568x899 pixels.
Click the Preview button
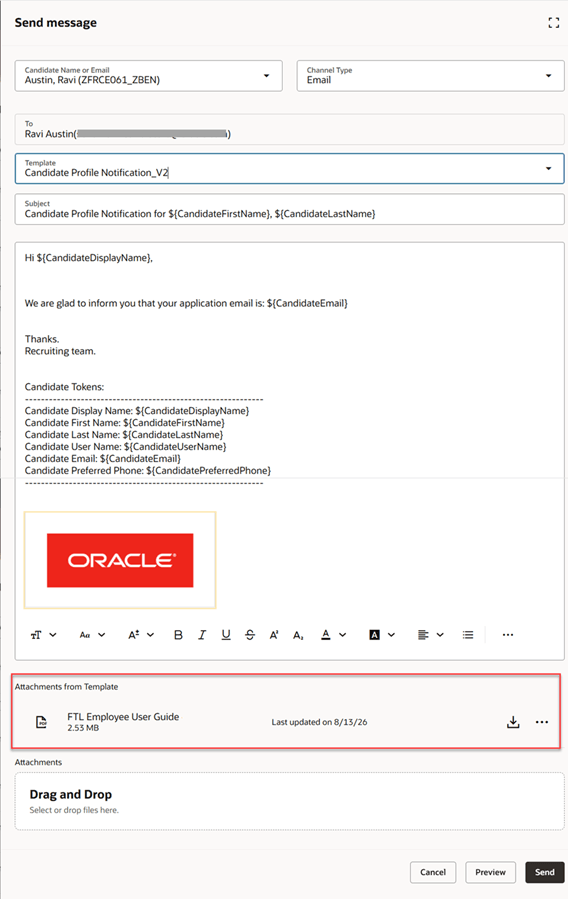[490, 872]
